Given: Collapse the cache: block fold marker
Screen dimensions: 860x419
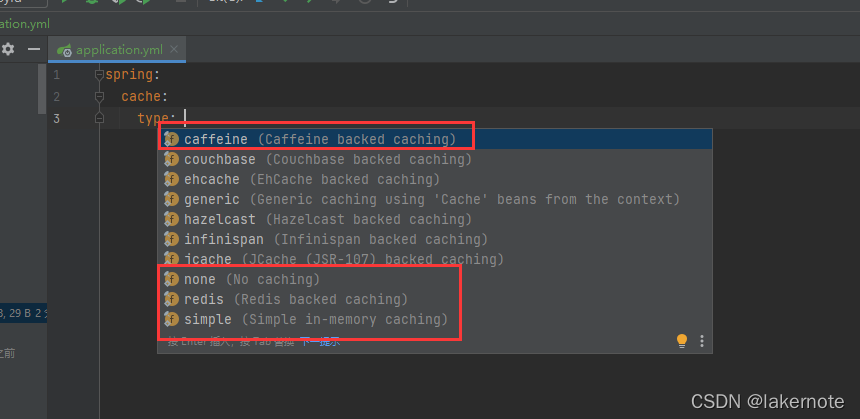Looking at the screenshot, I should 99,97.
